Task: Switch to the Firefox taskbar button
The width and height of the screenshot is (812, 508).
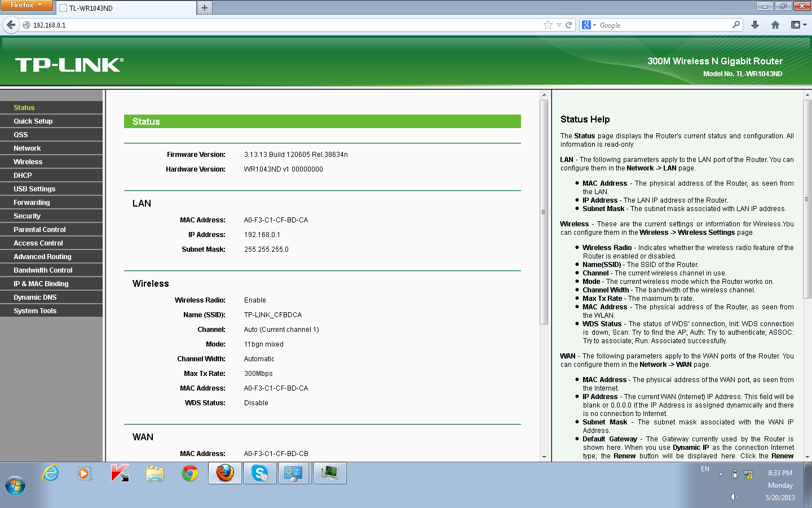Action: point(225,473)
